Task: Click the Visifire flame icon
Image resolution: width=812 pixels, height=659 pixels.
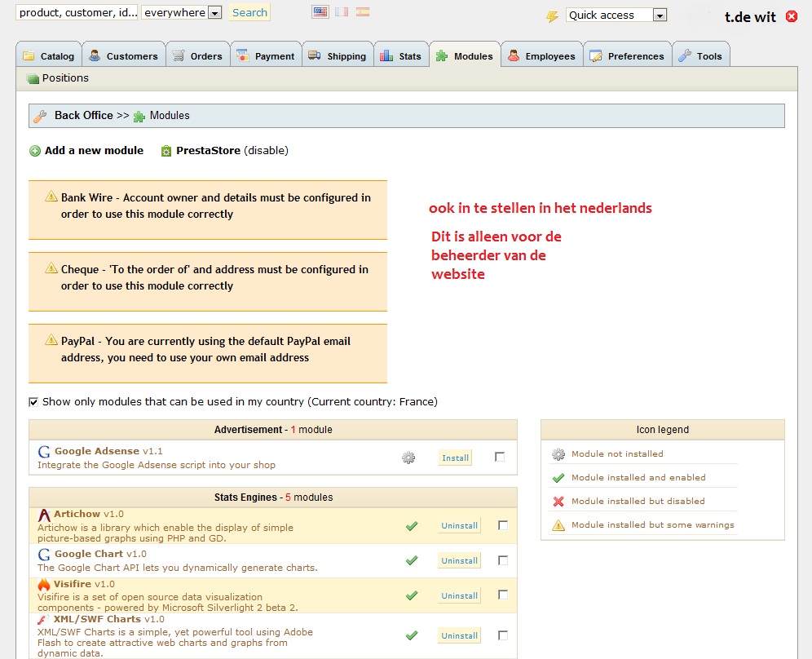Action: tap(44, 585)
